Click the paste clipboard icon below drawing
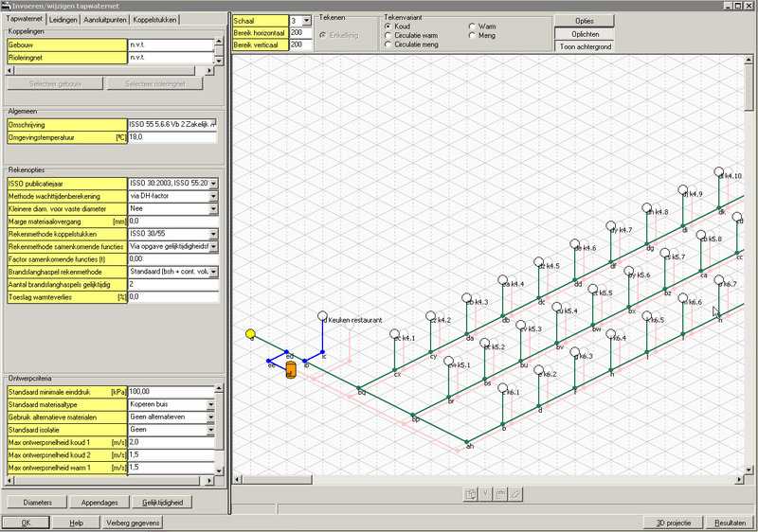758x532 pixels. [x=501, y=494]
